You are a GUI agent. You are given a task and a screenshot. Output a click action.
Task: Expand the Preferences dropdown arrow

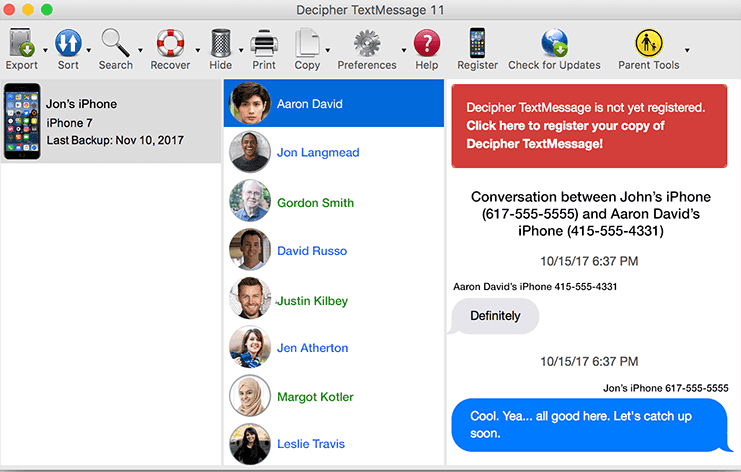click(404, 50)
